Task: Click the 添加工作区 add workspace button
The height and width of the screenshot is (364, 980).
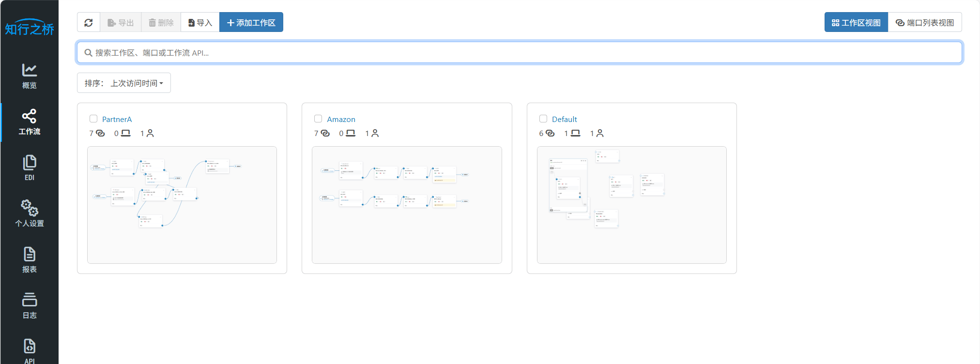Action: (x=251, y=22)
